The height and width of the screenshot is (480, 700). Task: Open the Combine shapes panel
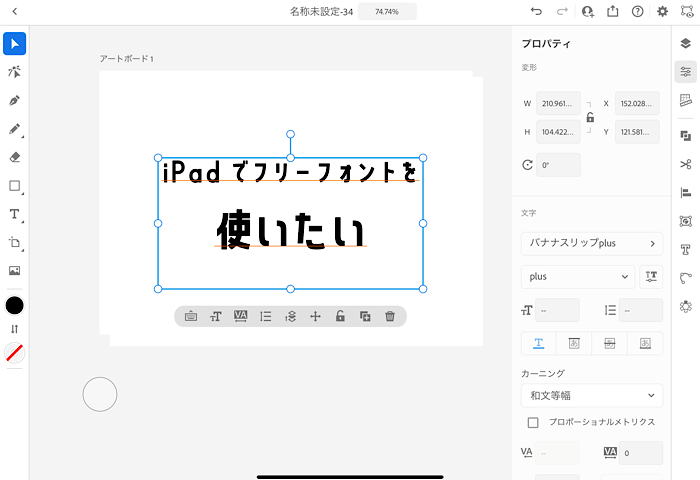[686, 136]
